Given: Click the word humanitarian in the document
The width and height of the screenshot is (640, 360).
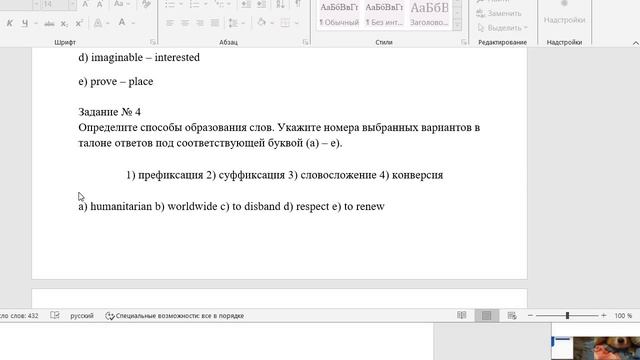Looking at the screenshot, I should pos(121,206).
